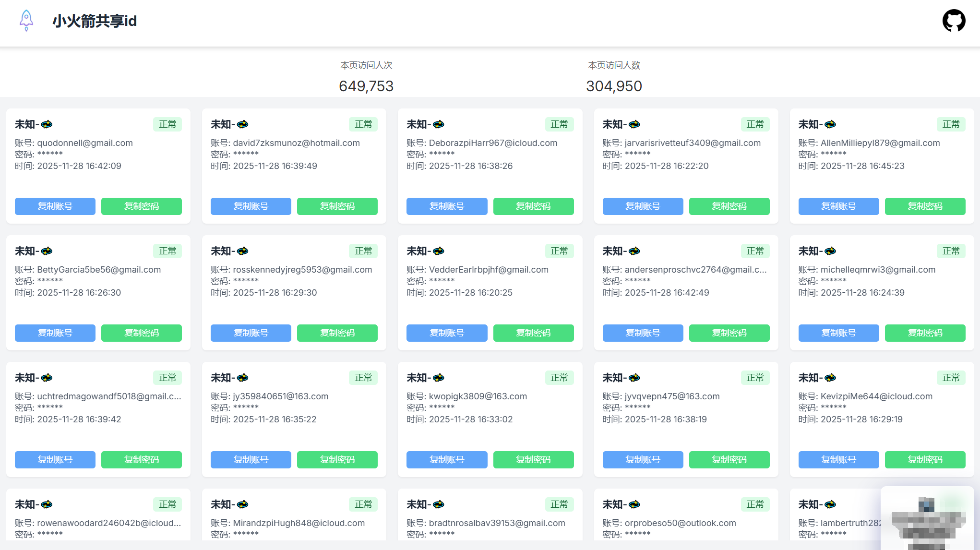Click the icon in the orprobeso50 card title
Image resolution: width=980 pixels, height=550 pixels.
point(634,505)
